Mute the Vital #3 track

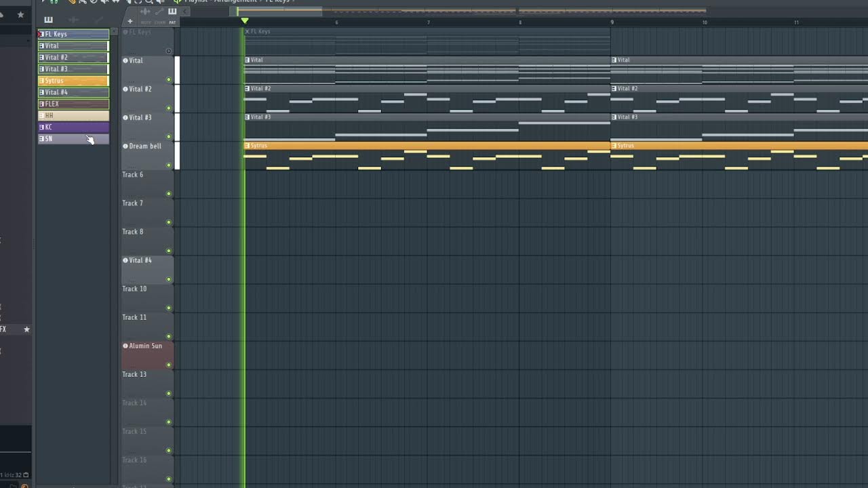point(169,137)
